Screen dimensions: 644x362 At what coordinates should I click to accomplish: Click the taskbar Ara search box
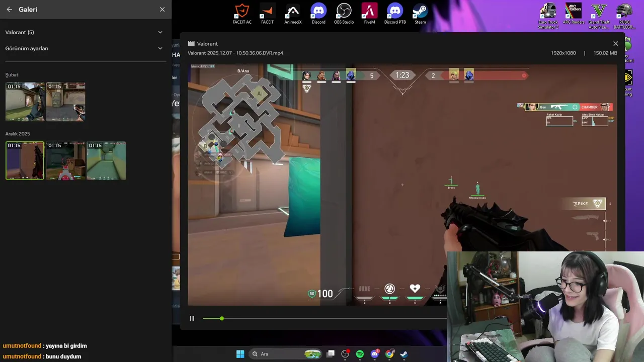pyautogui.click(x=286, y=354)
